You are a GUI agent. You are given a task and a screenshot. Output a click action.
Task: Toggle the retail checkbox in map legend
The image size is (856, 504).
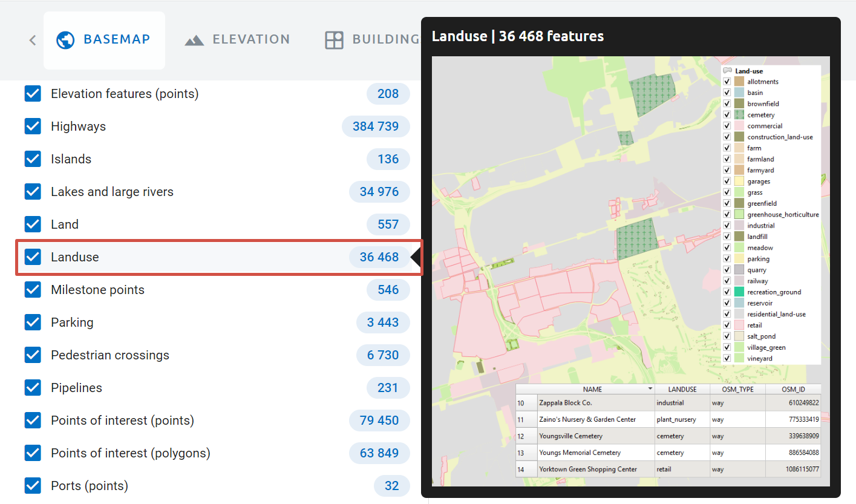click(x=727, y=326)
